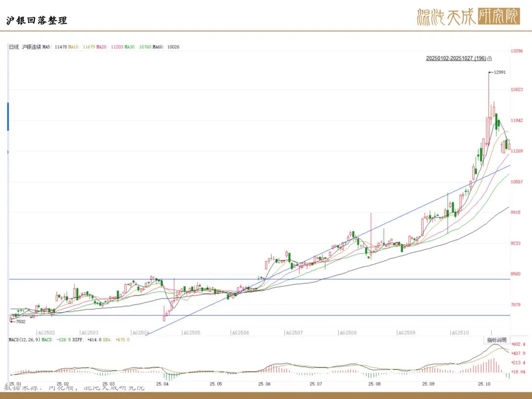Click the 25.08 date axis label
532x399 pixels.
click(374, 384)
